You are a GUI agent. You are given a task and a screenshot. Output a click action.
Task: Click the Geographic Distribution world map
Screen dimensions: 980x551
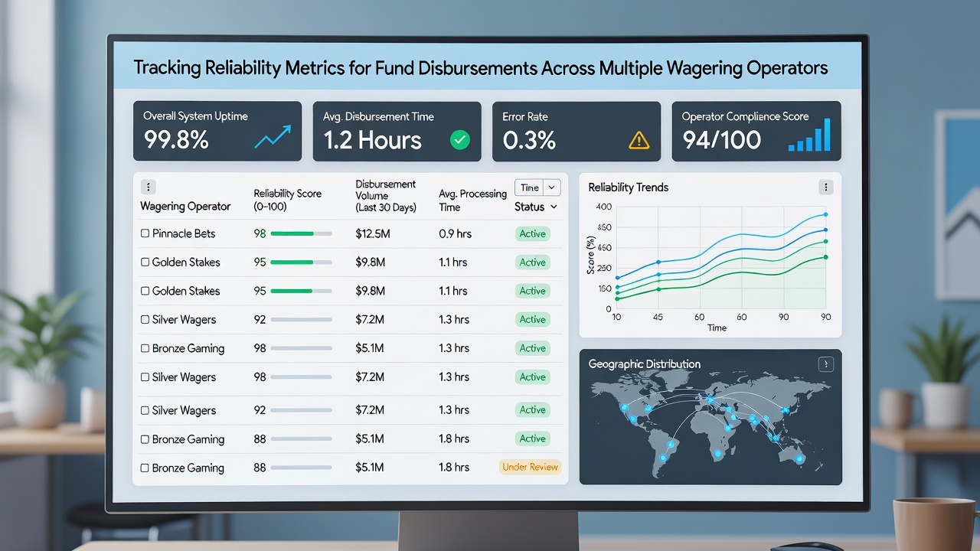[709, 424]
